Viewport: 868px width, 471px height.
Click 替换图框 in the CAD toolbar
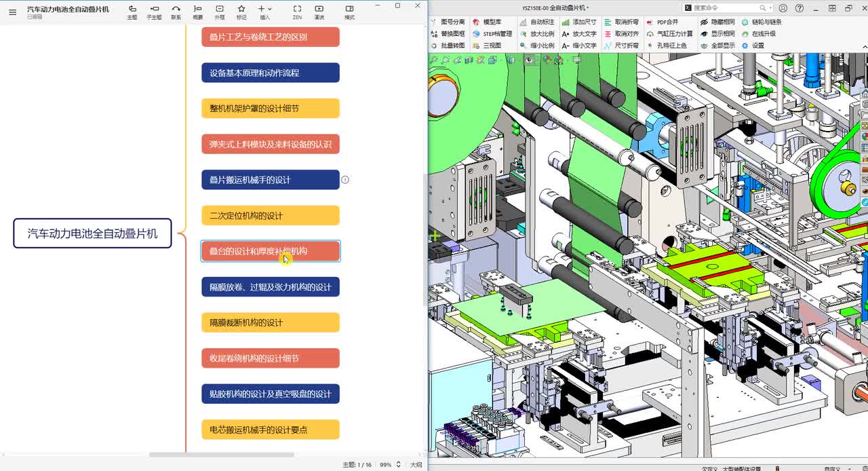(x=448, y=33)
